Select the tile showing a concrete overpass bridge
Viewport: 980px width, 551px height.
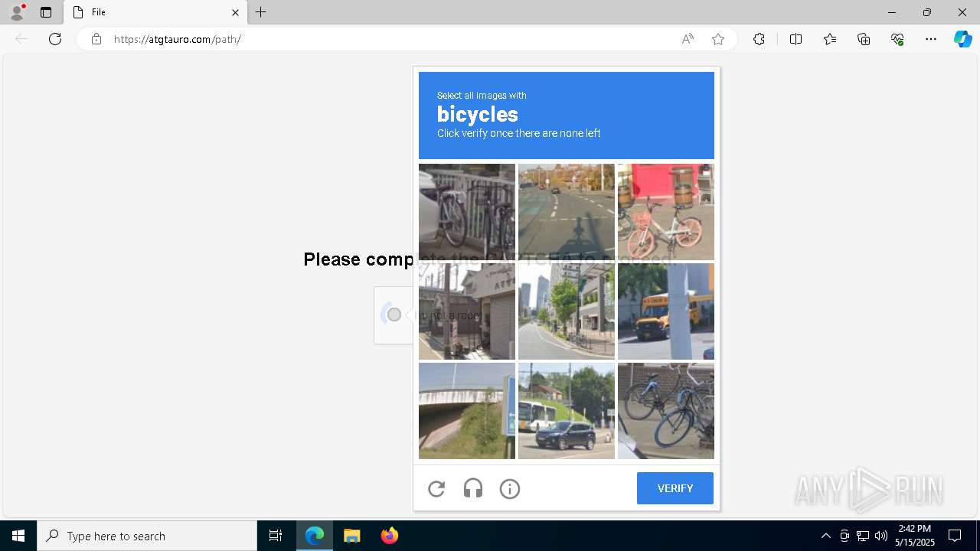(x=467, y=411)
